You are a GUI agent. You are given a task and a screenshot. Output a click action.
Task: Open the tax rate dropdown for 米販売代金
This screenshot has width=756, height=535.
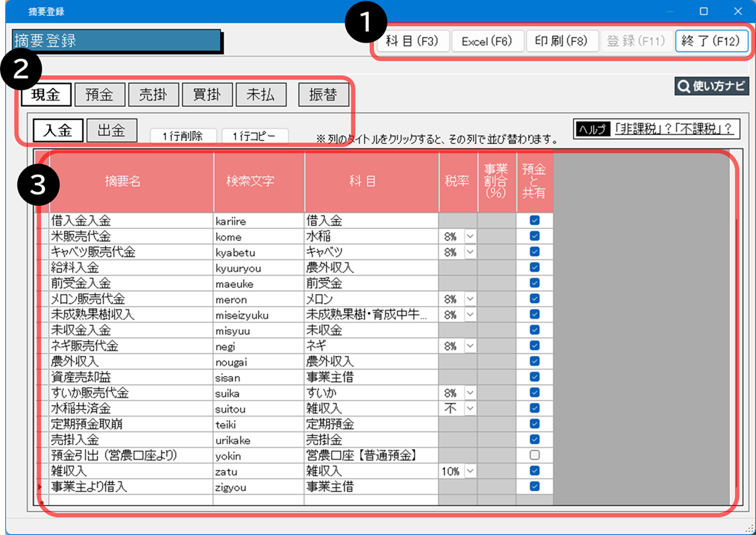[x=470, y=237]
